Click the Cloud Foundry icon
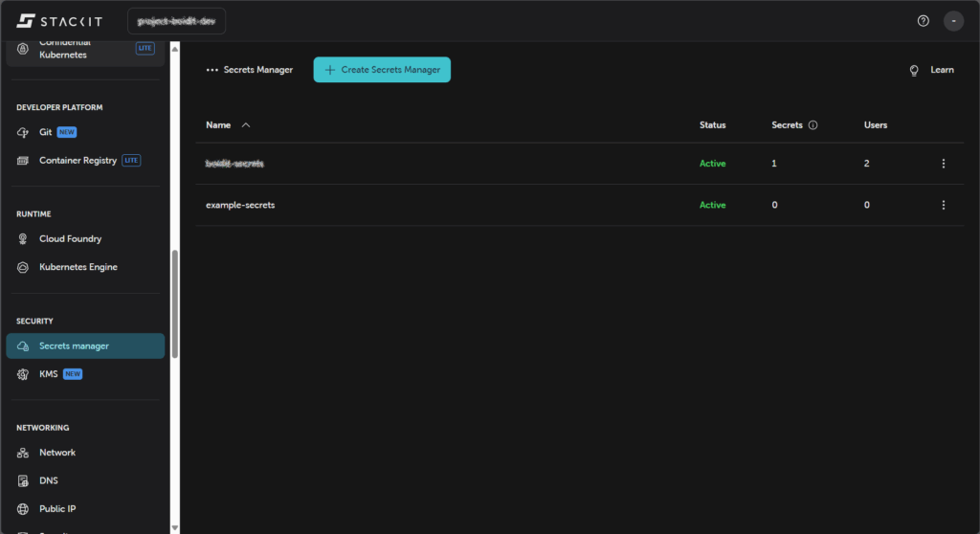Viewport: 980px width, 534px height. 23,239
